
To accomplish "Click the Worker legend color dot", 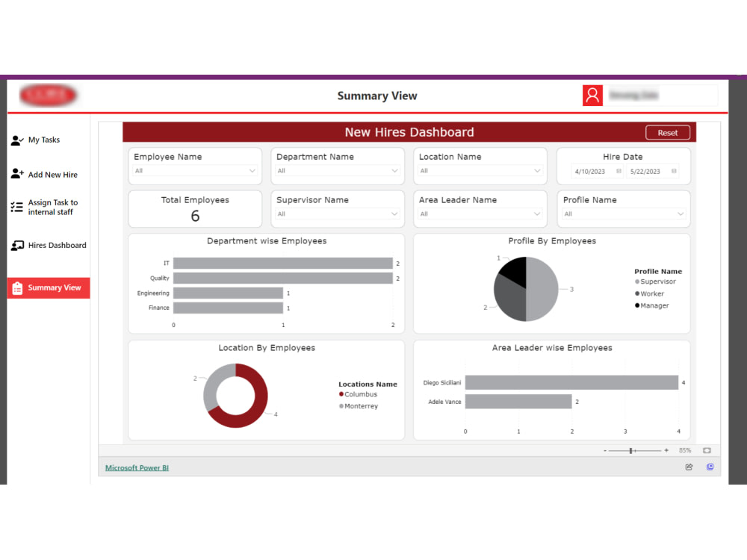I will click(x=637, y=293).
